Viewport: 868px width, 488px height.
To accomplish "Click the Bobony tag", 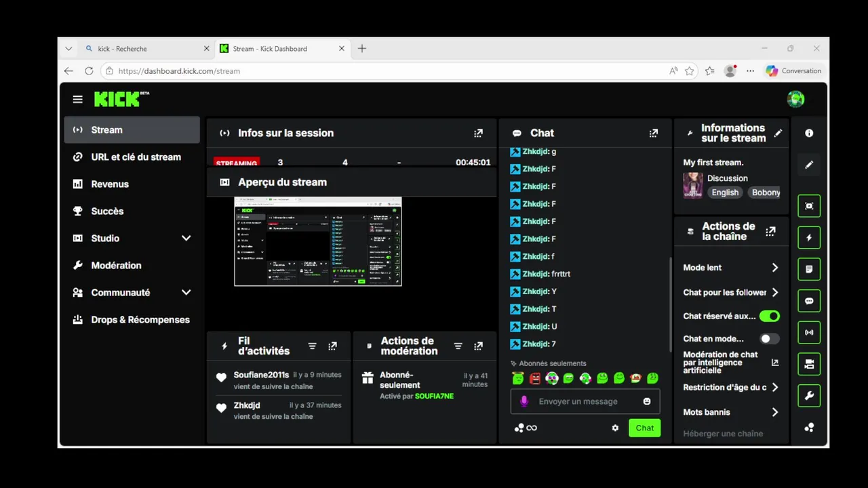I will pos(764,192).
